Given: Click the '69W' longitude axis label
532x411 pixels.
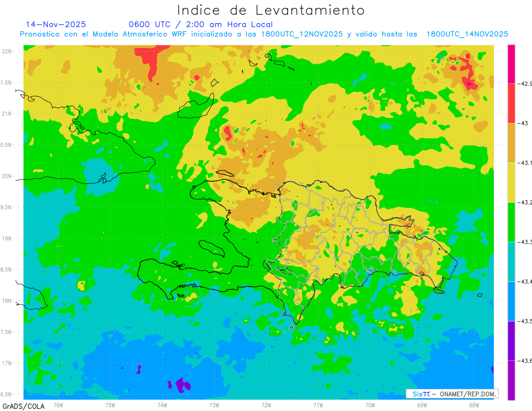Looking at the screenshot, I should tap(422, 405).
